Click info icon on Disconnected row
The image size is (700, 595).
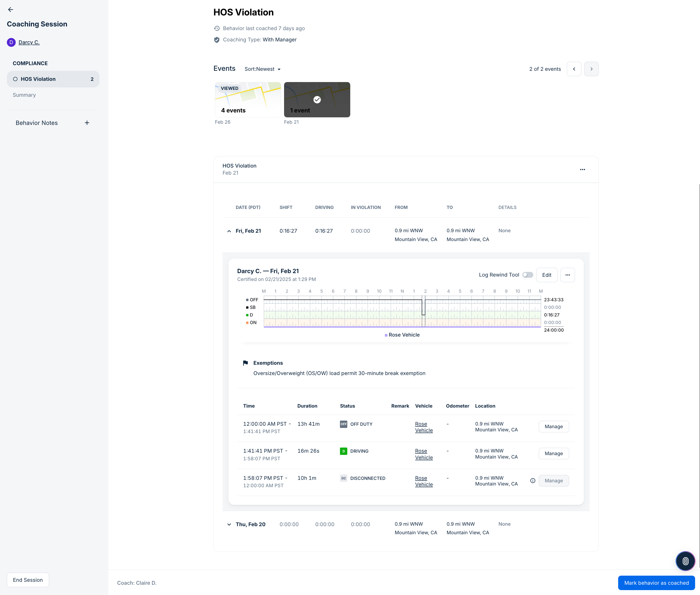click(532, 481)
